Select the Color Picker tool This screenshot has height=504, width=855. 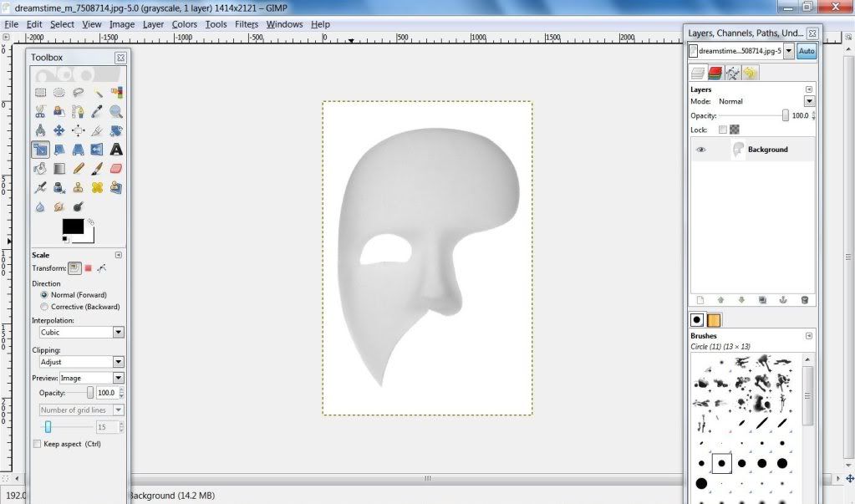(x=97, y=112)
